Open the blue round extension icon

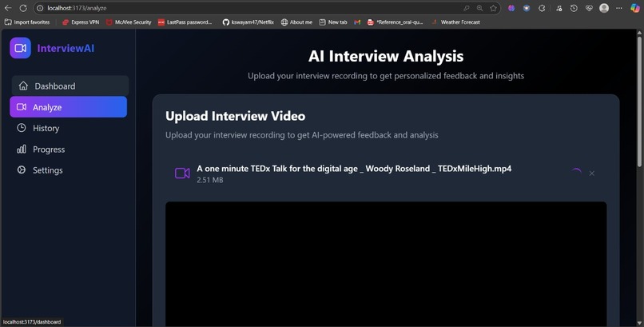click(x=527, y=8)
